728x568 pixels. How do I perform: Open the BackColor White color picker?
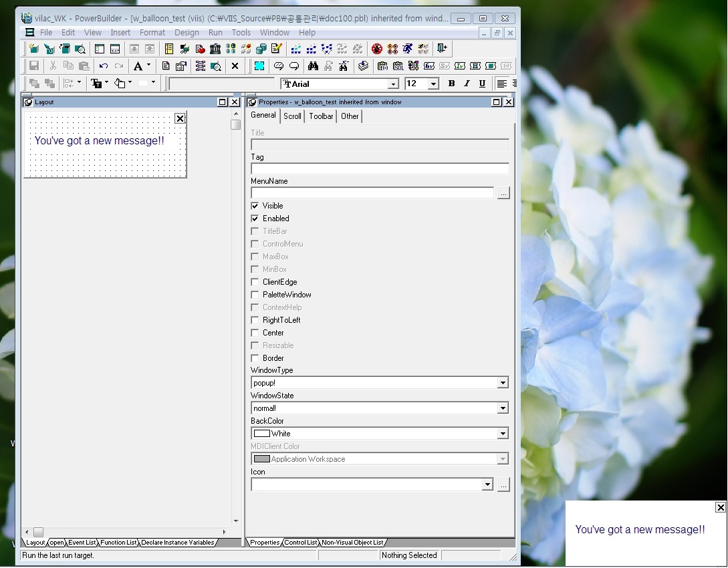tap(503, 434)
